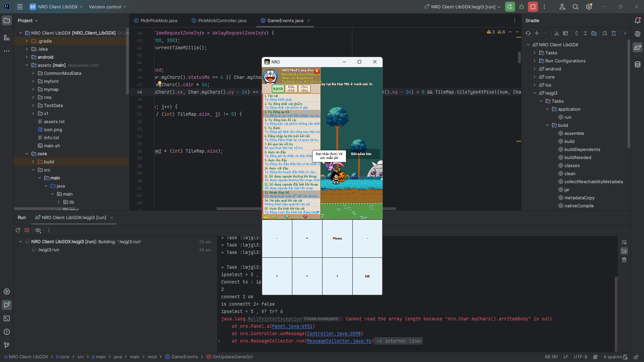Open the Controller.java:2098 stack trace link
This screenshot has width=644, height=362.
(x=334, y=333)
